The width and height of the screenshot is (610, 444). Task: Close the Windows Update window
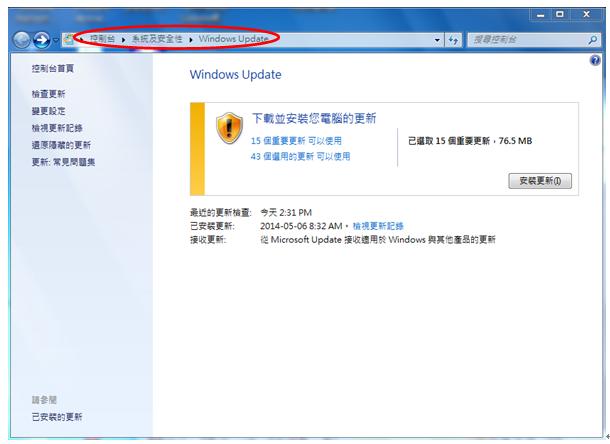pos(586,15)
